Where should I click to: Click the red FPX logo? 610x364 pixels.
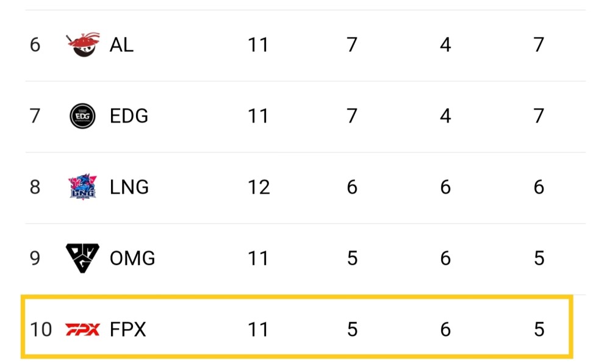click(82, 330)
